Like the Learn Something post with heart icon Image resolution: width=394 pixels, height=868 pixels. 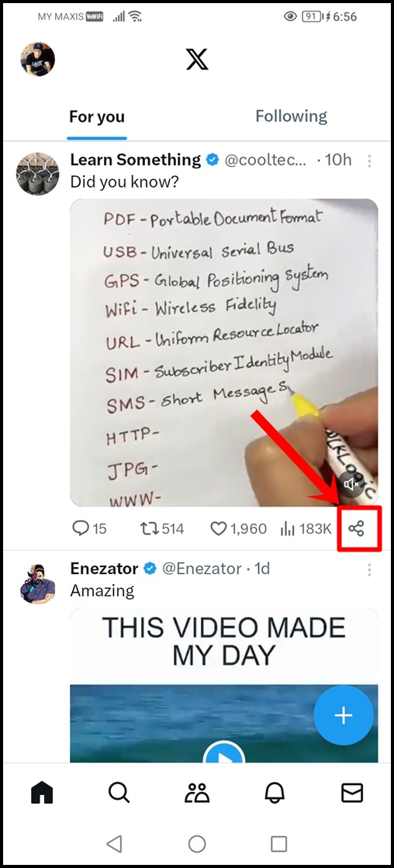point(219,529)
